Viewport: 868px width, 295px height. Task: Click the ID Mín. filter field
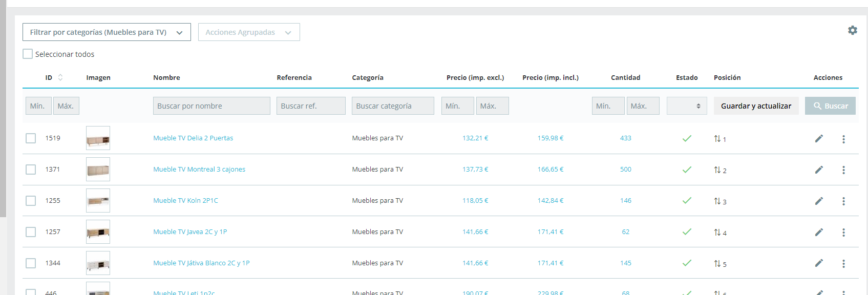point(38,106)
